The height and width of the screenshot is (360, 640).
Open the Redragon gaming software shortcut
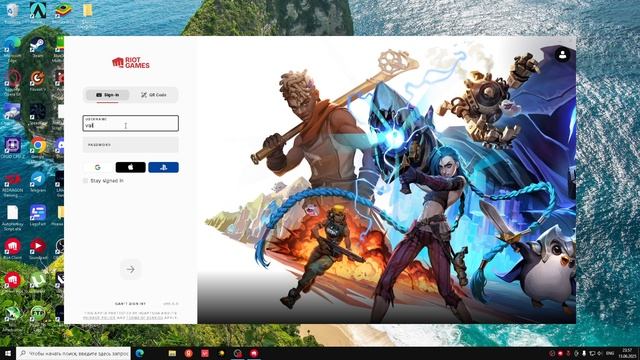tap(12, 184)
